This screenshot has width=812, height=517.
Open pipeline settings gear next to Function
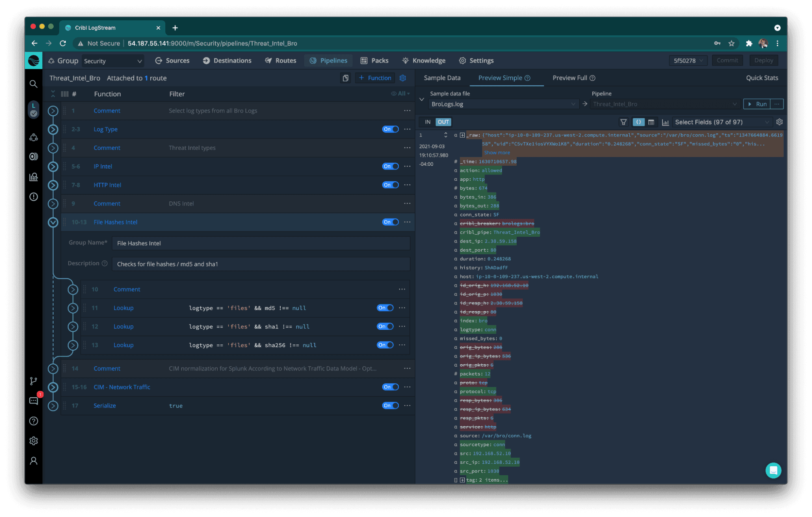pos(403,78)
